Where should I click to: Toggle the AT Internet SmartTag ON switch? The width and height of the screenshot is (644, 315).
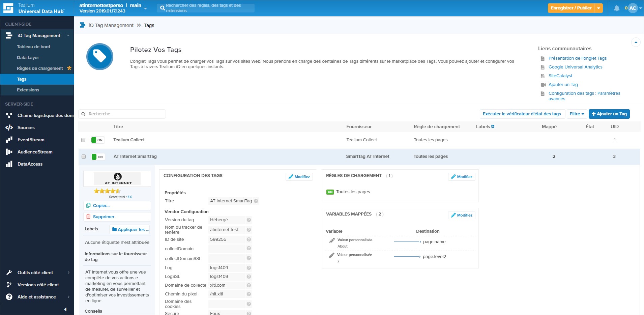click(98, 157)
